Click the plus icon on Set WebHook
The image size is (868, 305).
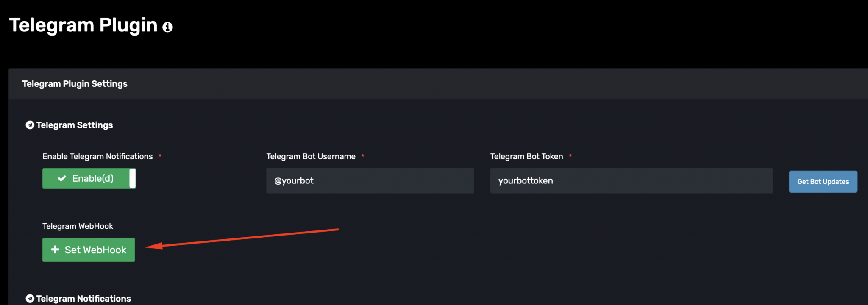(55, 250)
